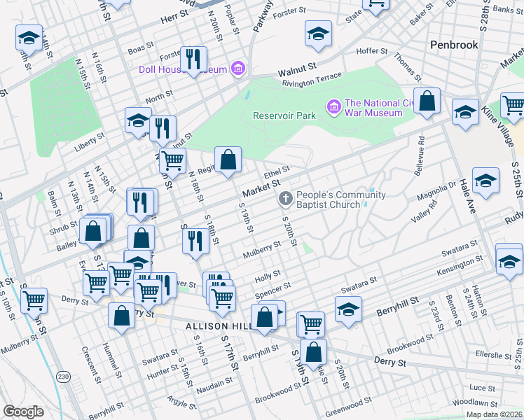524x420 pixels.
Task: Open shopping bag pin beside Civil War Museum
Action: click(427, 104)
